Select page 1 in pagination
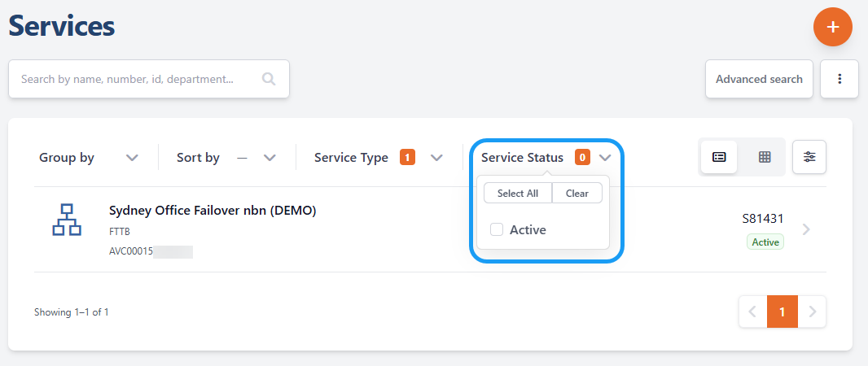Viewport: 868px width, 366px height. tap(783, 312)
